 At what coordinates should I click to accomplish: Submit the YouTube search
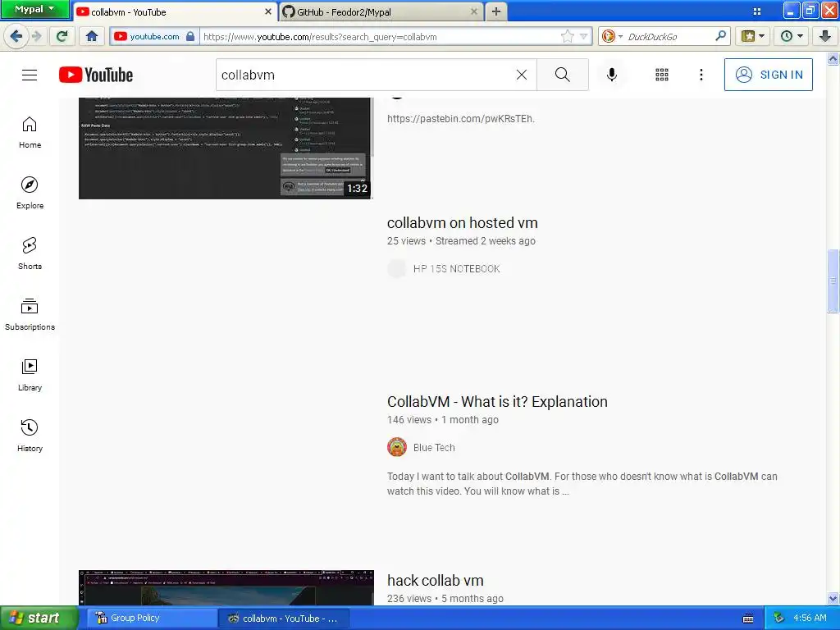click(563, 75)
